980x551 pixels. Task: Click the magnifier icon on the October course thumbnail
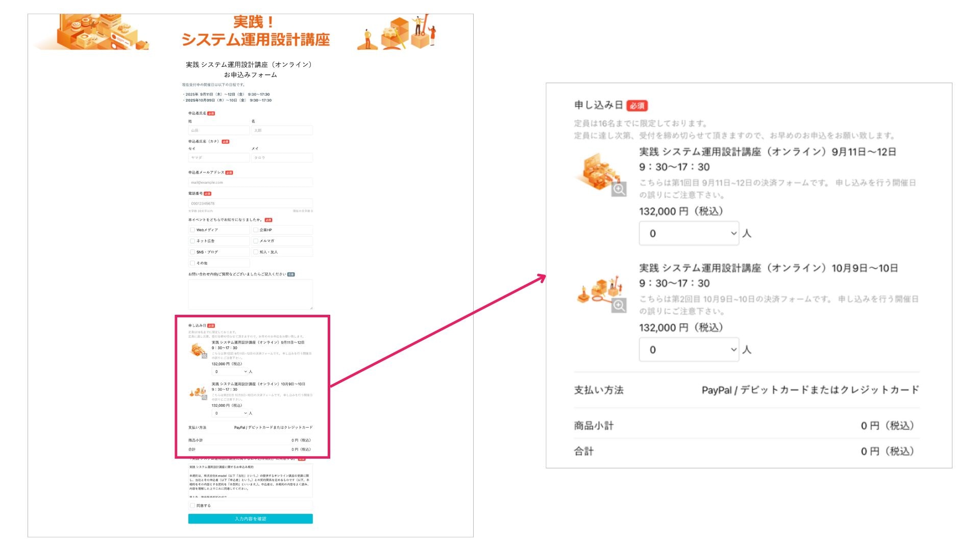pos(620,305)
